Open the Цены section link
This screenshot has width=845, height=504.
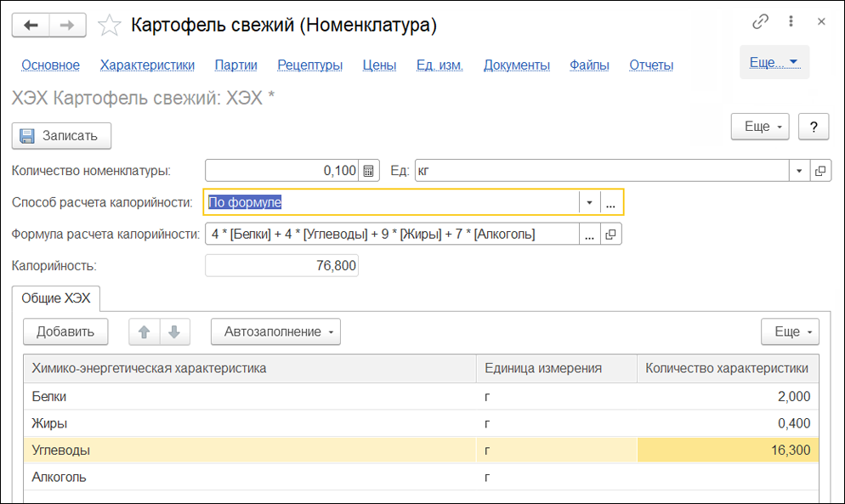click(x=379, y=65)
